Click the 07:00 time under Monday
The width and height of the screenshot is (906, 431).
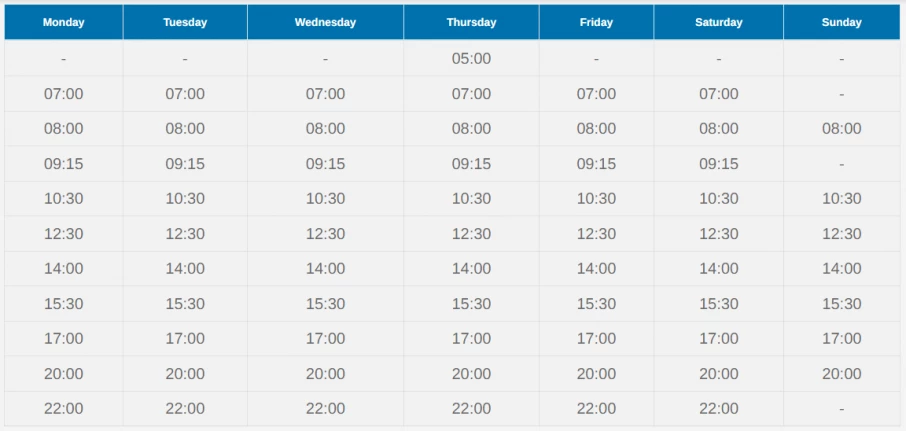(64, 94)
